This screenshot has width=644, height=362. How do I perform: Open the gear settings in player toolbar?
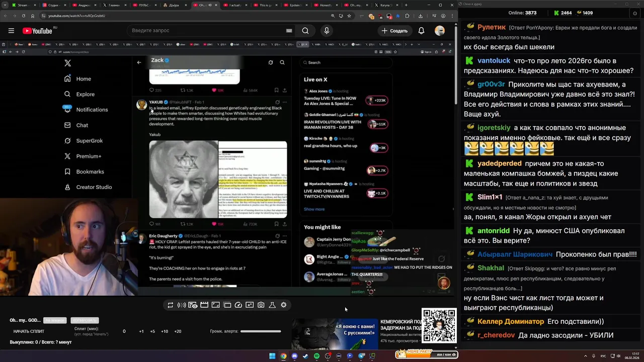point(284,305)
